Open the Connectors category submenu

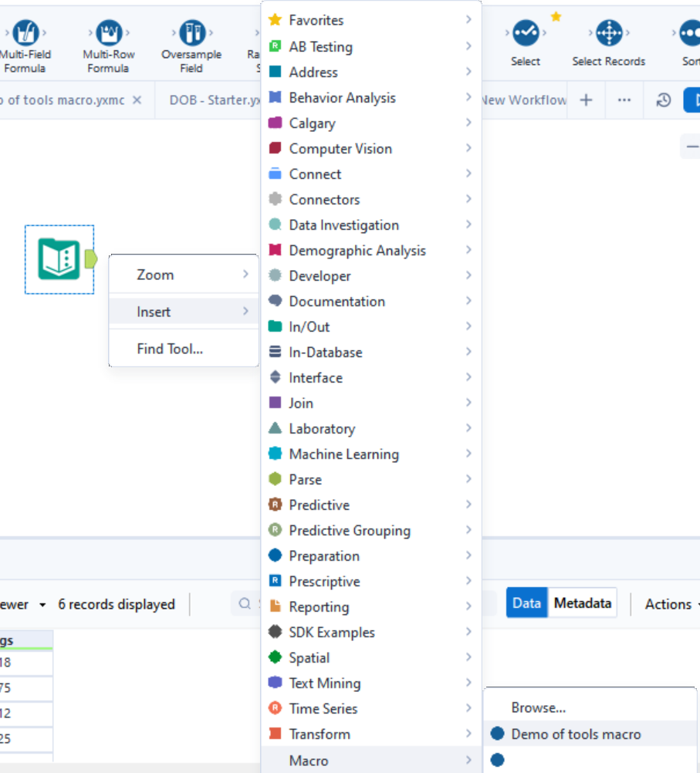[x=371, y=199]
